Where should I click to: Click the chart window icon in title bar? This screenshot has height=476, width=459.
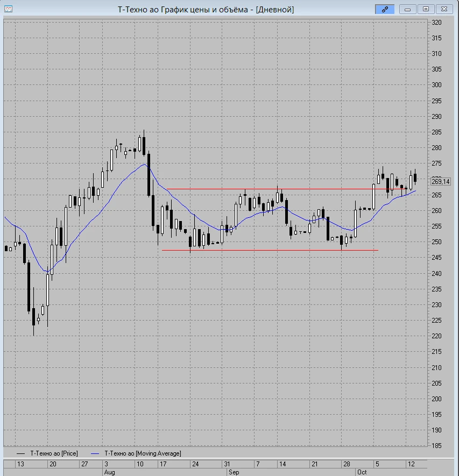coord(8,9)
